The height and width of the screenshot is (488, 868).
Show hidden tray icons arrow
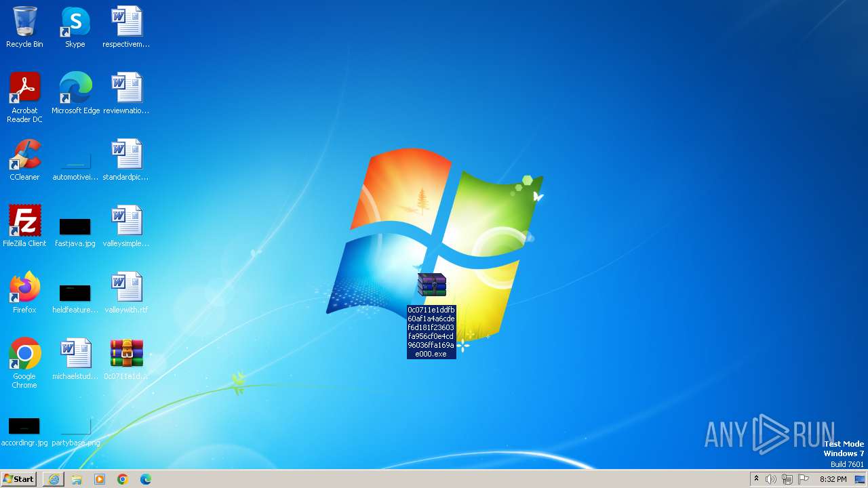point(756,479)
